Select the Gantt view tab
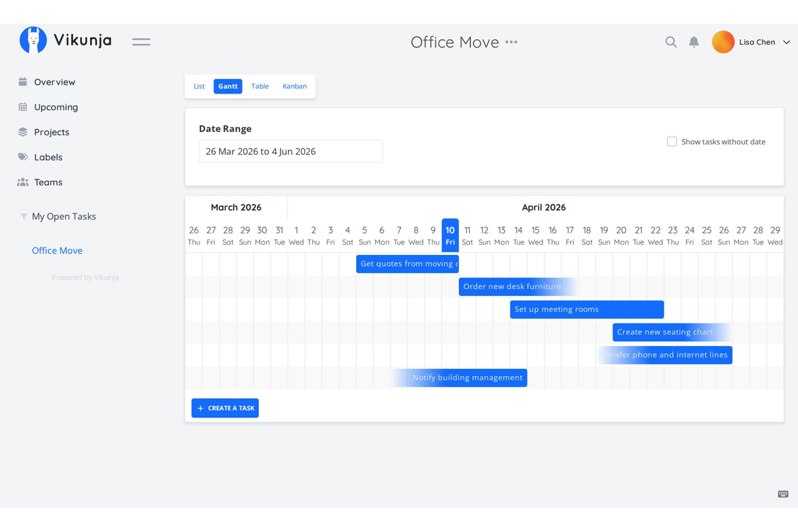The image size is (798, 532). (x=228, y=86)
